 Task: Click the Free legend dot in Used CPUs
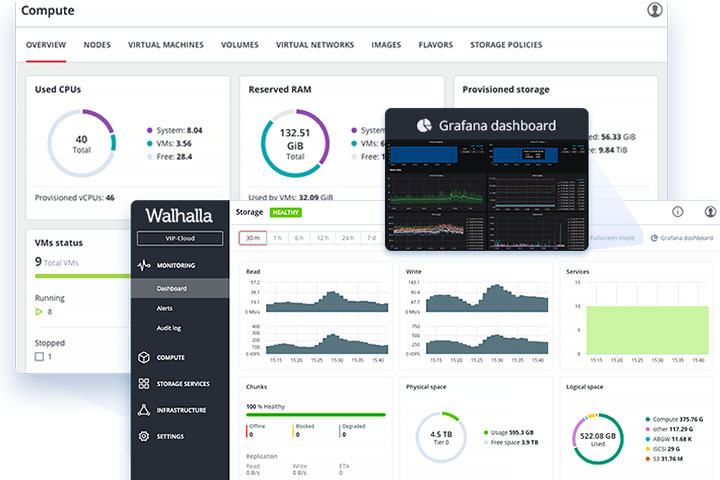pos(149,157)
